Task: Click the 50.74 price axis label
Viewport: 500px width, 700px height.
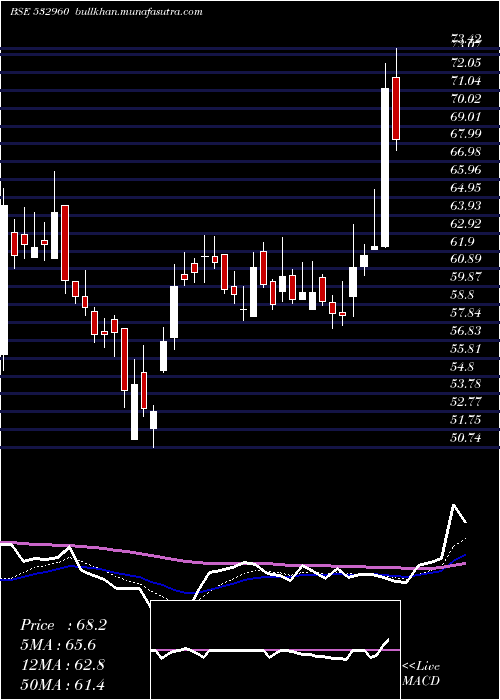Action: [x=466, y=438]
